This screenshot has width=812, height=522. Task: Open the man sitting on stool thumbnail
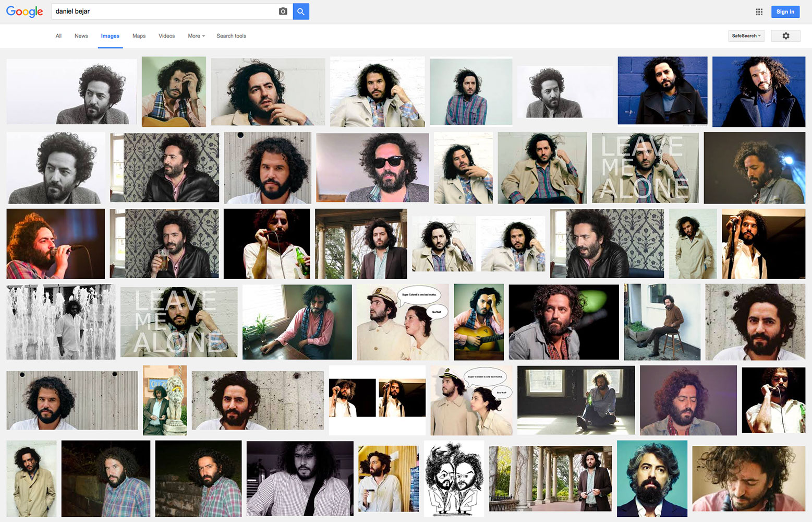click(x=662, y=322)
